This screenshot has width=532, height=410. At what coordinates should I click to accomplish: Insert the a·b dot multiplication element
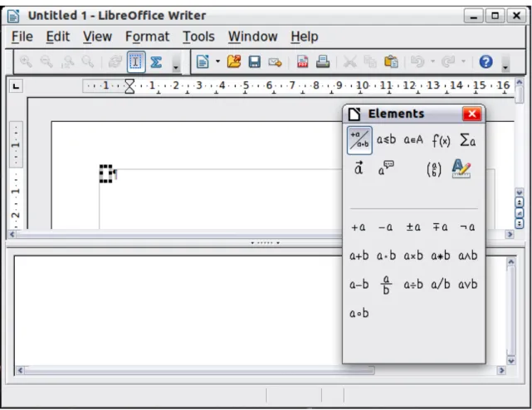tap(386, 256)
